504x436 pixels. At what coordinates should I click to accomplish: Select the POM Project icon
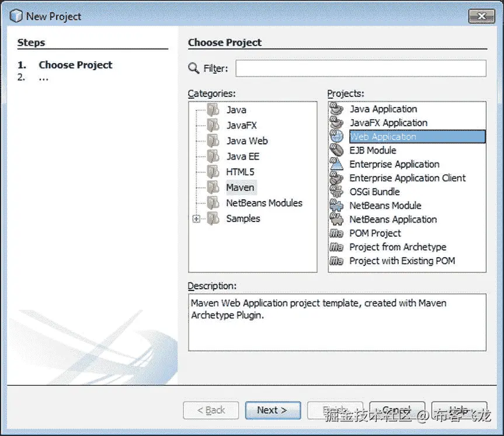point(336,233)
